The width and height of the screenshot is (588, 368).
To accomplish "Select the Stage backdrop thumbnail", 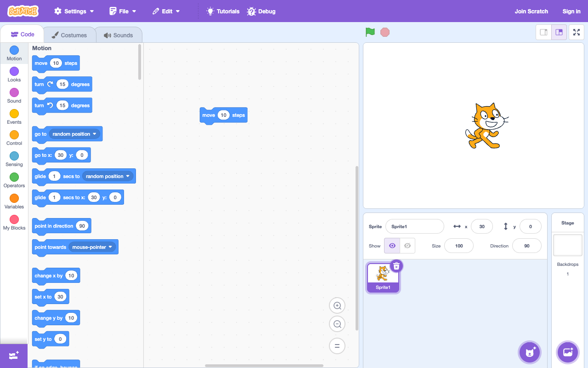I will (568, 245).
